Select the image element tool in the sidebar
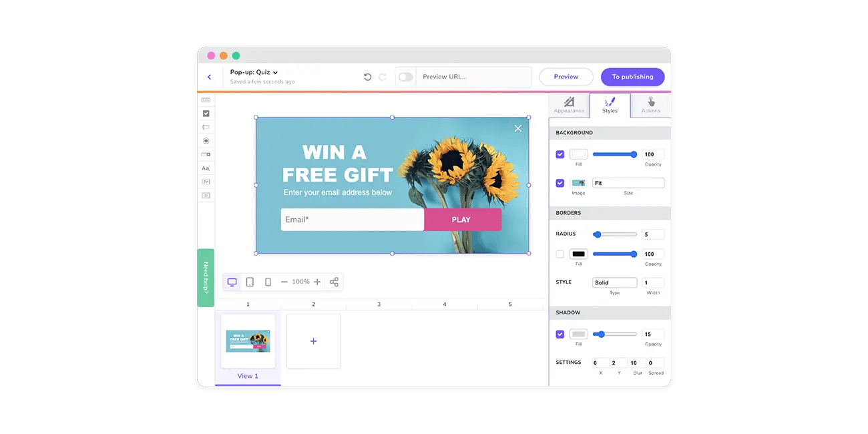 click(x=206, y=182)
